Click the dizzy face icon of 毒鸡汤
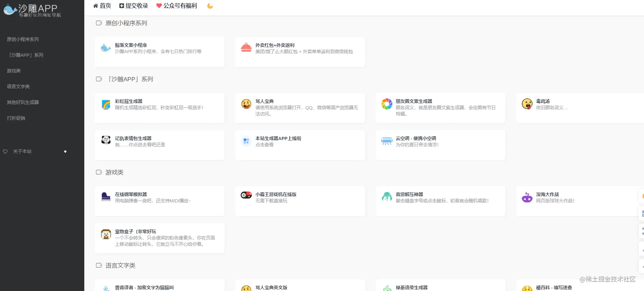 [527, 104]
